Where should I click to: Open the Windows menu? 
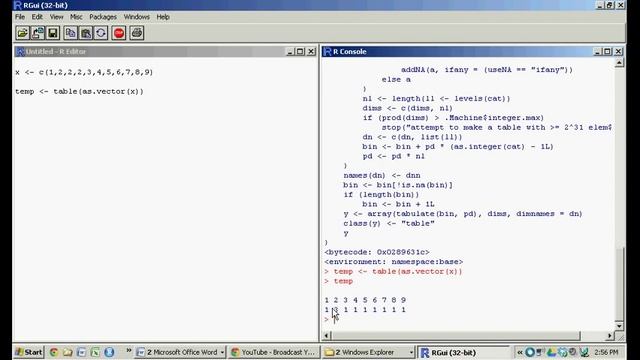[x=136, y=17]
